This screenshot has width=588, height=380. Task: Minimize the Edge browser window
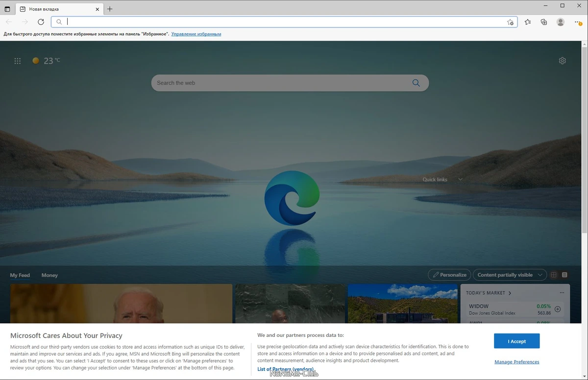pyautogui.click(x=545, y=5)
